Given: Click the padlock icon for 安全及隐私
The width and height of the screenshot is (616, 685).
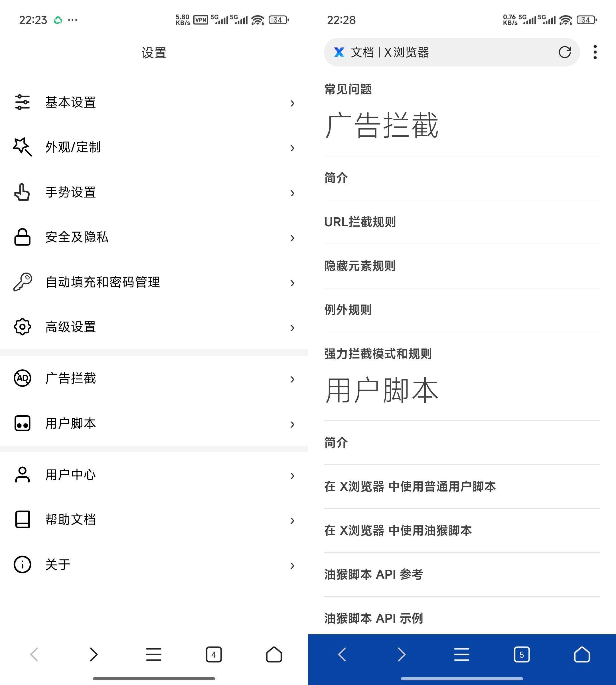Looking at the screenshot, I should pos(22,237).
